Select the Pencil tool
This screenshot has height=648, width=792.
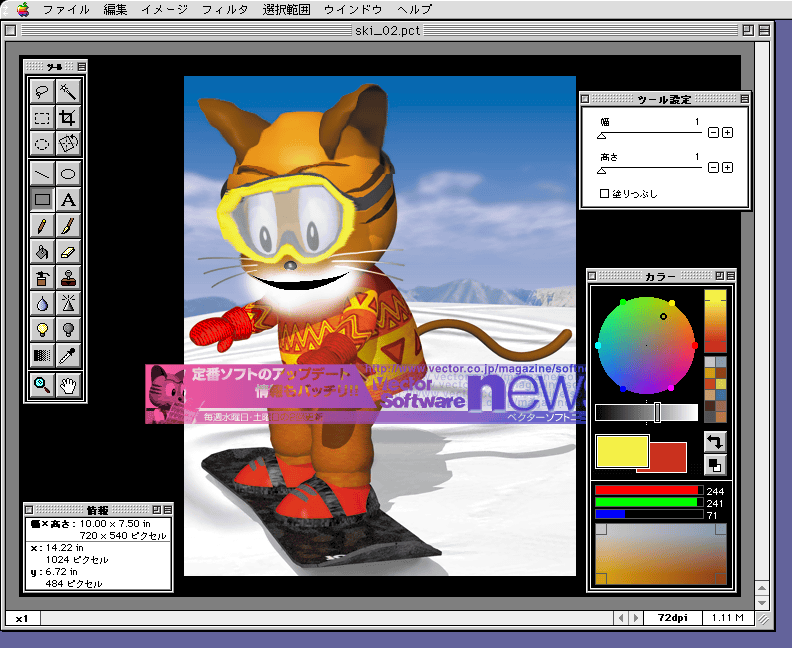pyautogui.click(x=42, y=226)
